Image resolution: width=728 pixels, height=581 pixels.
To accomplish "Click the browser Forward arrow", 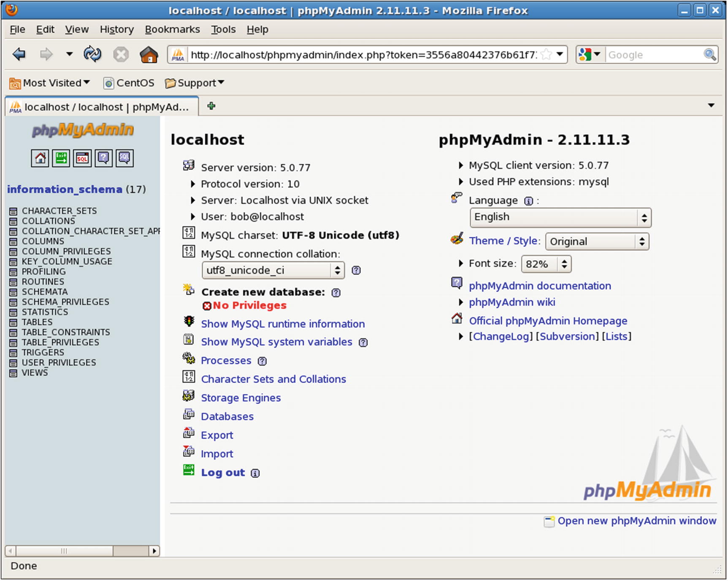I will tap(46, 54).
